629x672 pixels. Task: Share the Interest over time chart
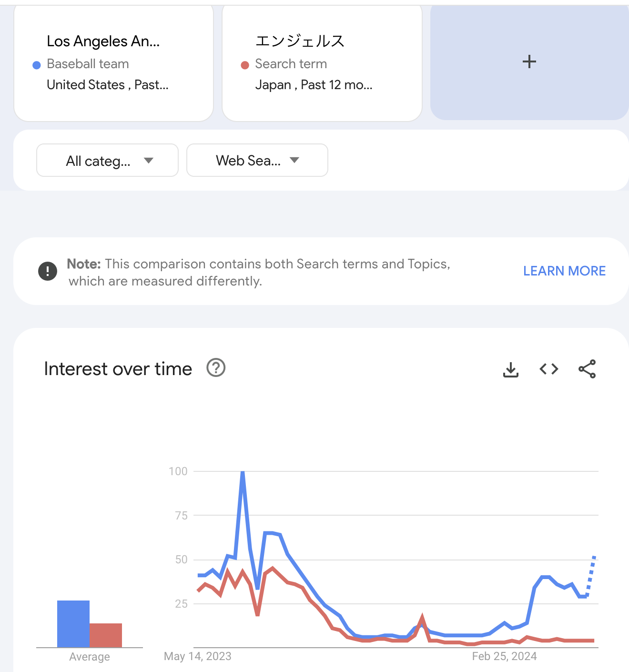tap(587, 369)
